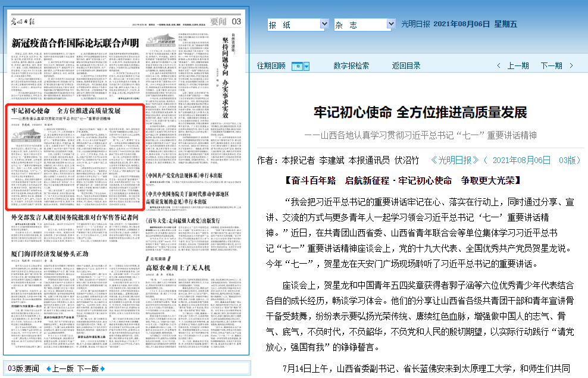Click the left chevron before 上一期
Viewport: 588px width, 378px height.
[x=498, y=66]
